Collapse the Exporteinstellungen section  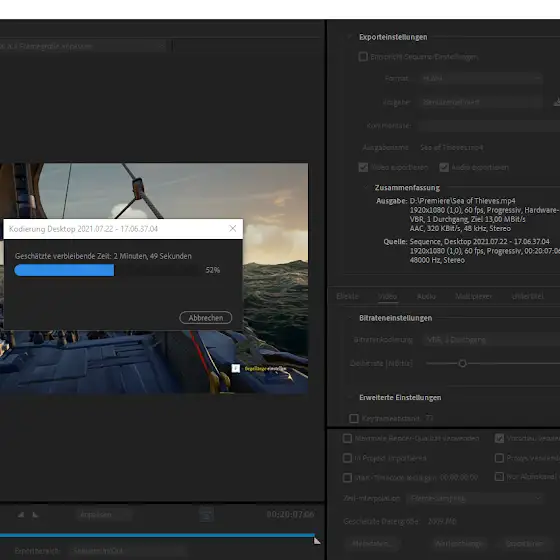click(x=349, y=37)
